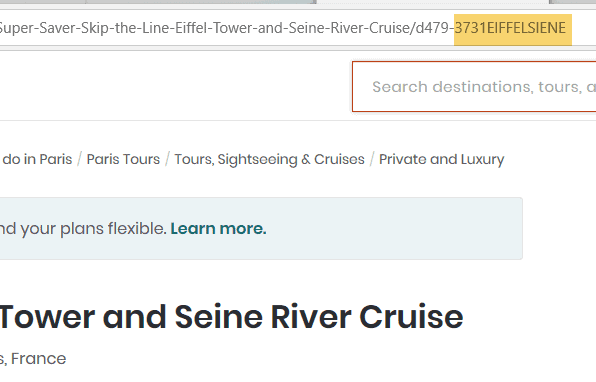Click the Search destinations, tours input field
The height and width of the screenshot is (382, 596).
pyautogui.click(x=474, y=87)
